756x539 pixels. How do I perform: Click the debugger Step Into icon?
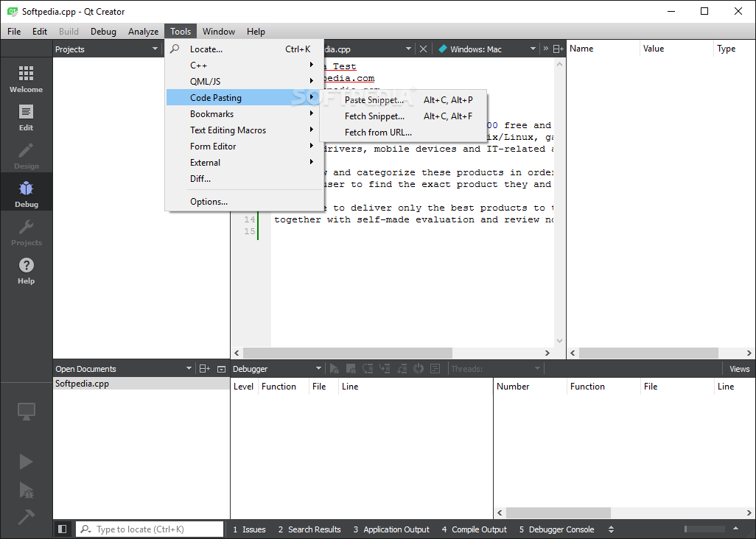(385, 368)
